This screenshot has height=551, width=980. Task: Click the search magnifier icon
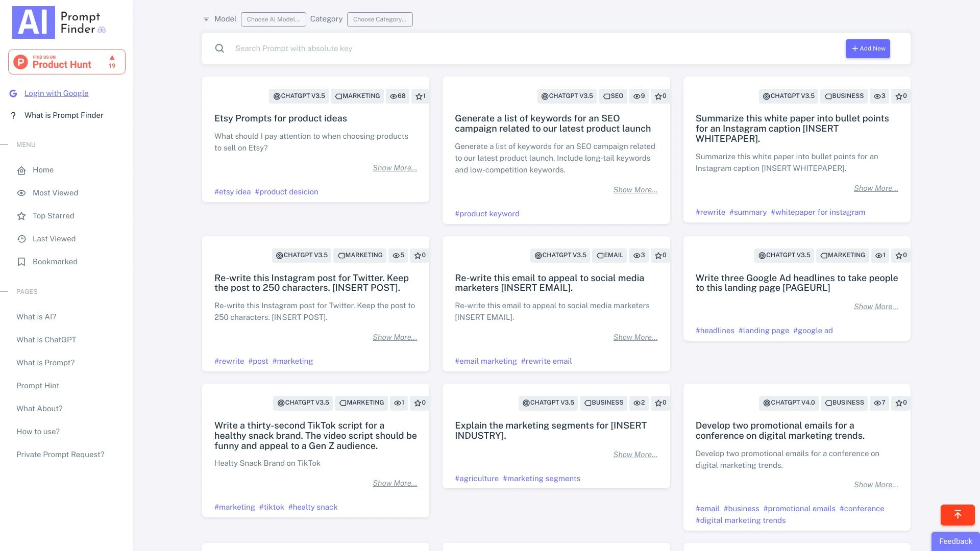(x=219, y=48)
